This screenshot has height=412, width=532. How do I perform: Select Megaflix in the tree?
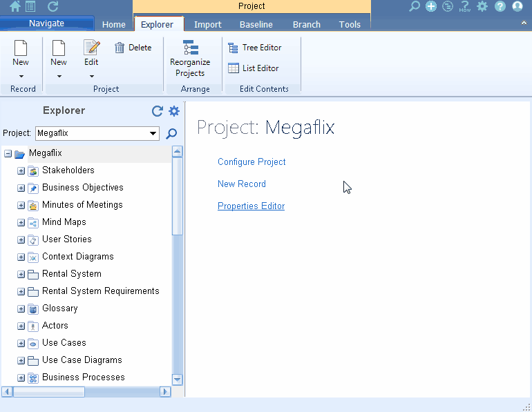point(46,153)
